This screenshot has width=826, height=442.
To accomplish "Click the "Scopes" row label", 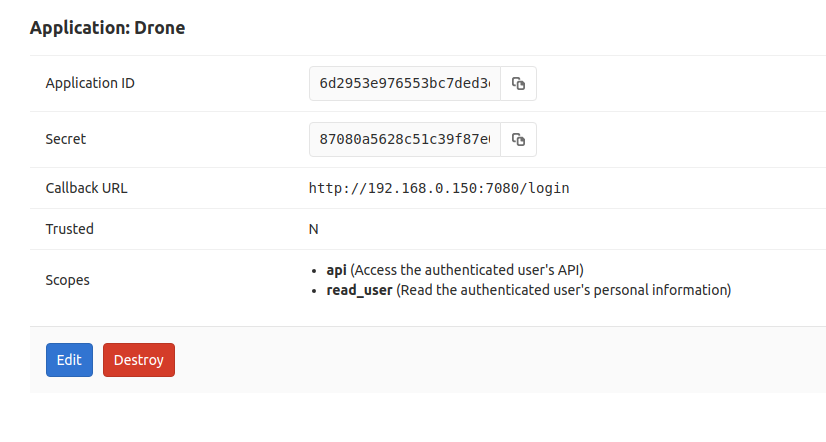I will pos(68,280).
